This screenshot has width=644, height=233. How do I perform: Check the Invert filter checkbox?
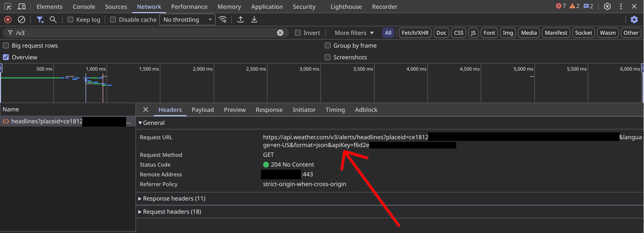tap(298, 33)
